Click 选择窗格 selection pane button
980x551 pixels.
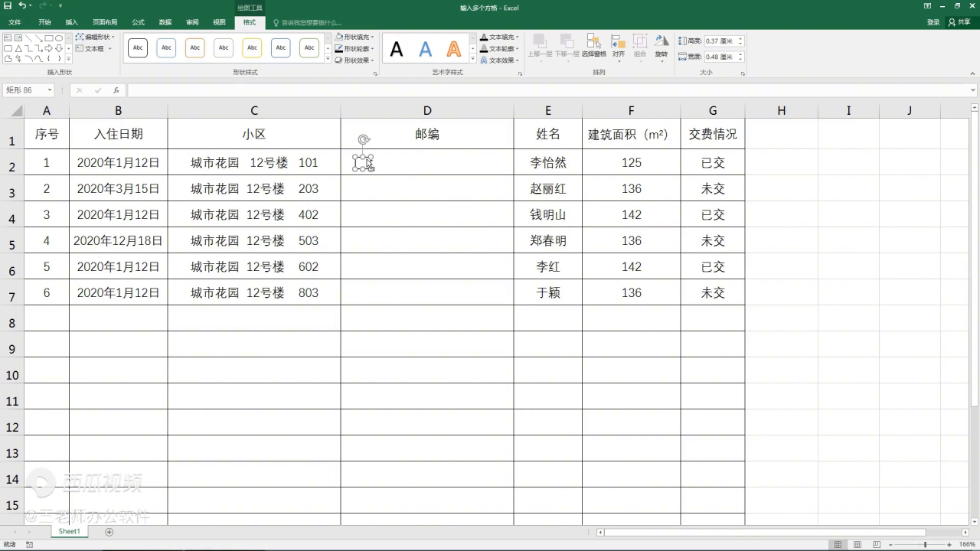point(593,46)
